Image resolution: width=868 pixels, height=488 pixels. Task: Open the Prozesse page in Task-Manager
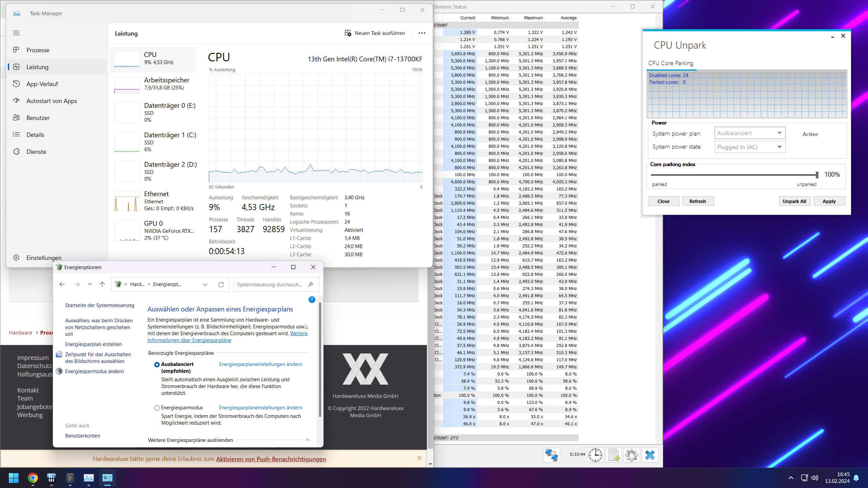pos(57,50)
